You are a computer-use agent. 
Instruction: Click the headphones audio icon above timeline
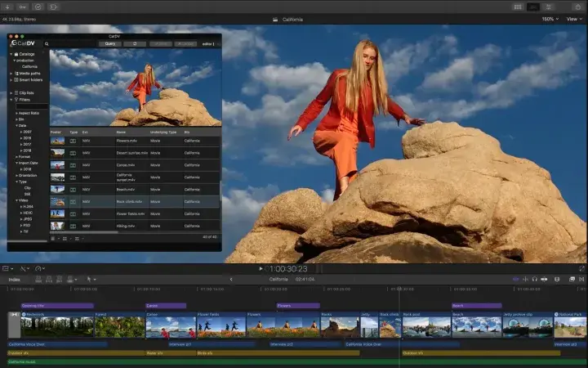[x=534, y=279]
